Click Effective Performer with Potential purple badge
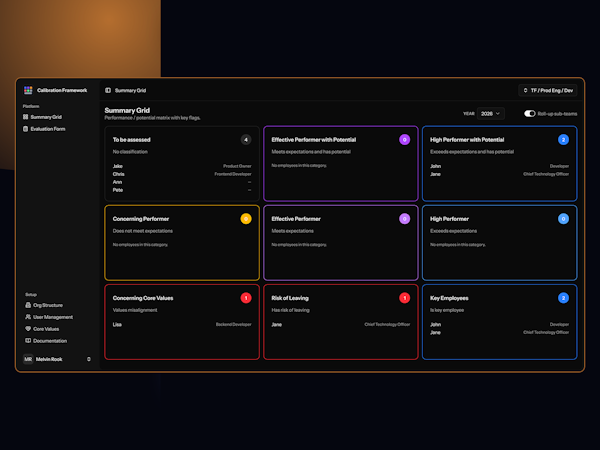Viewport: 600px width, 450px height. click(404, 140)
